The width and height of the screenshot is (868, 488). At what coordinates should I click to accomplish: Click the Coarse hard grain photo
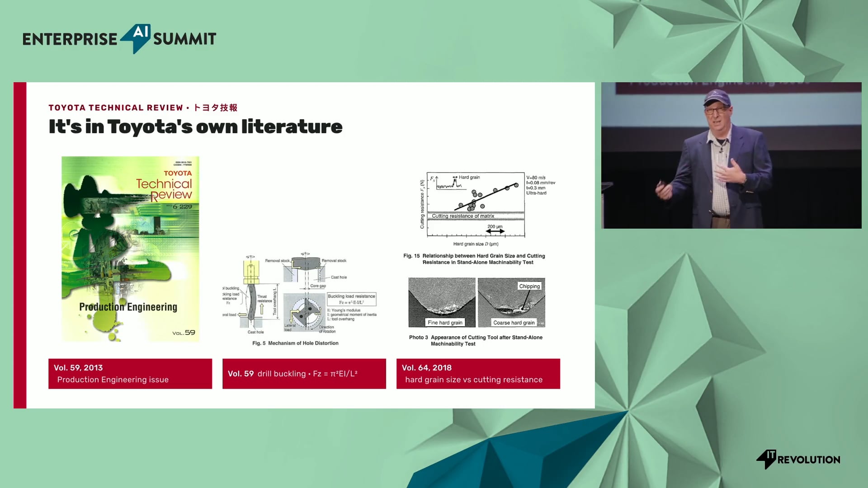tap(511, 302)
